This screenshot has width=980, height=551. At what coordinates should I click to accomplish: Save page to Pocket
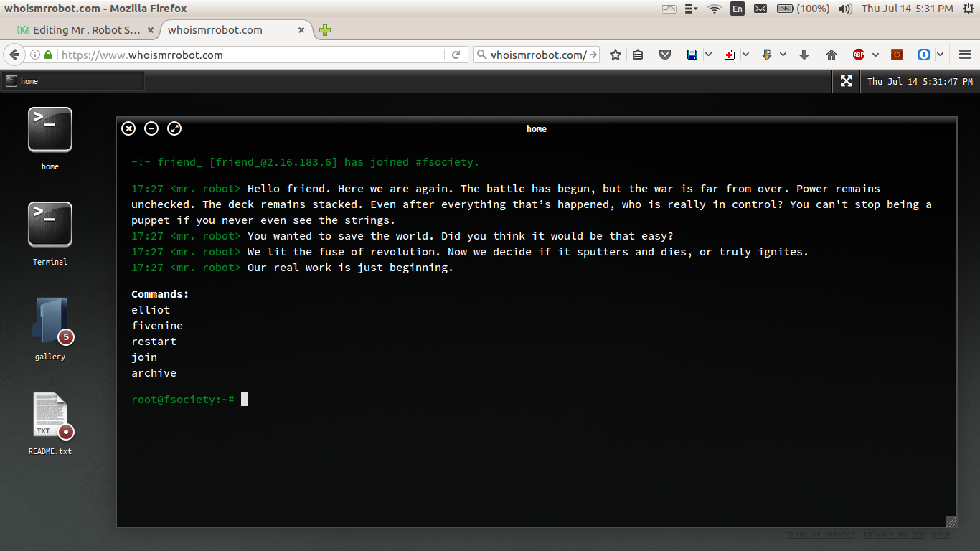(x=665, y=55)
